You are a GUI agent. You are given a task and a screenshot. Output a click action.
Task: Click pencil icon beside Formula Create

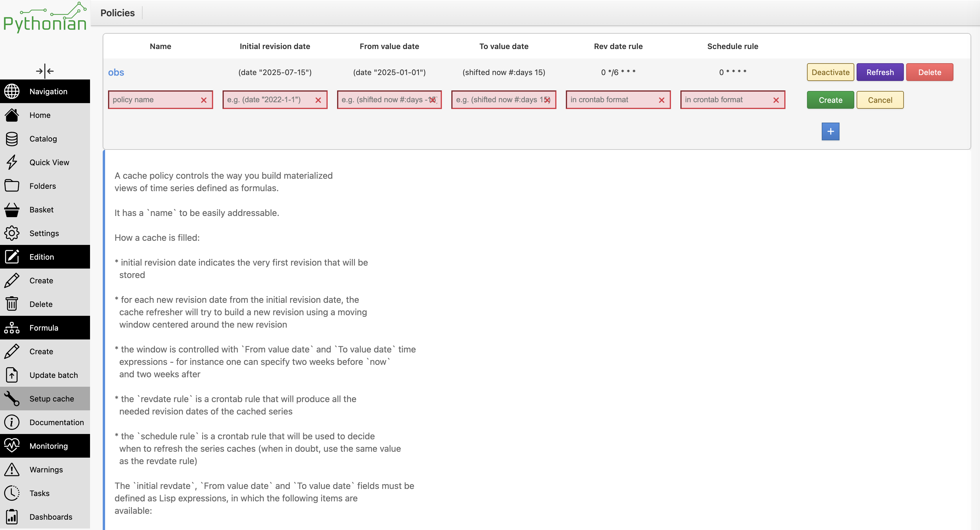[x=12, y=351]
